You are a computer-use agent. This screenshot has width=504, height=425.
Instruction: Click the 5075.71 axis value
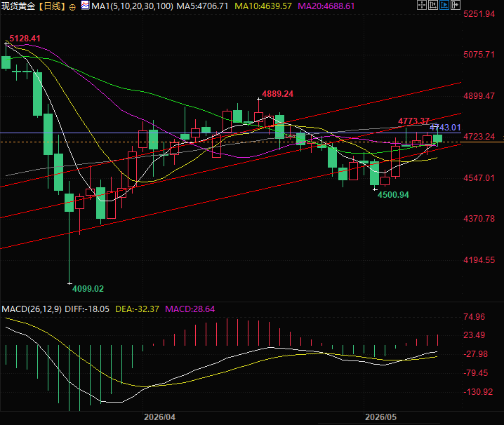(479, 55)
